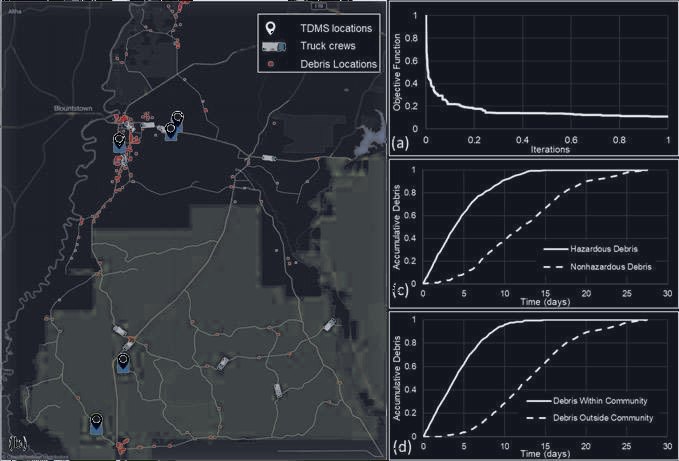
Task: Click the '(b)' panel label on the map
Action: [x=18, y=442]
